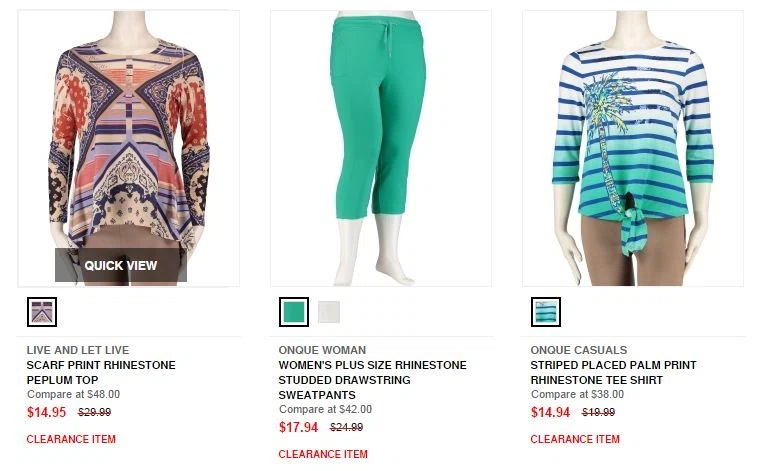Open Women's Plus Size Rhinestone Sweatpants title link
Screen dimensions: 757x471
tap(372, 380)
